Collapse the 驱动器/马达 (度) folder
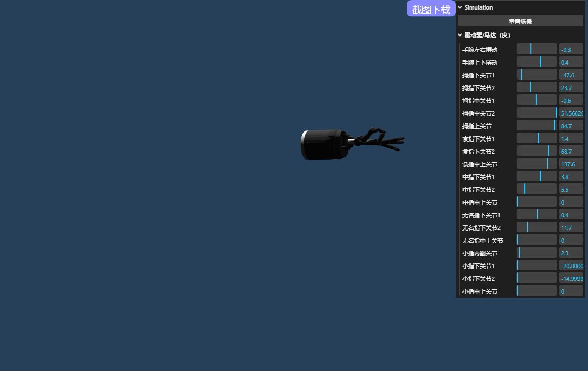This screenshot has height=371, width=588. pos(460,35)
